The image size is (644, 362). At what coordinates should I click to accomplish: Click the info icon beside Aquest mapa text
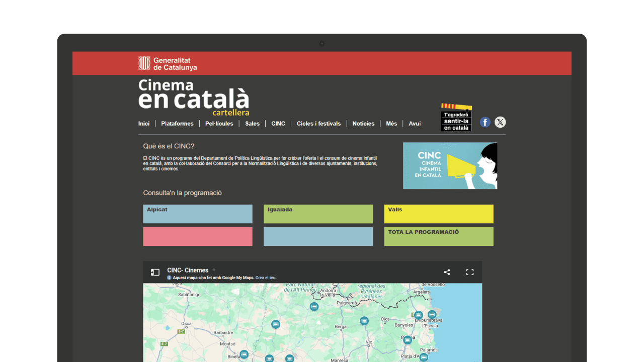coord(169,278)
